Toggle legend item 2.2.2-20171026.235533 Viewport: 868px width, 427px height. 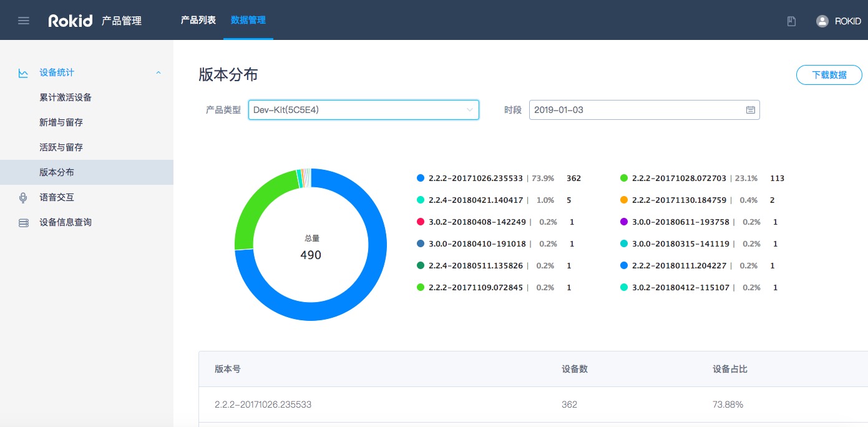click(475, 179)
